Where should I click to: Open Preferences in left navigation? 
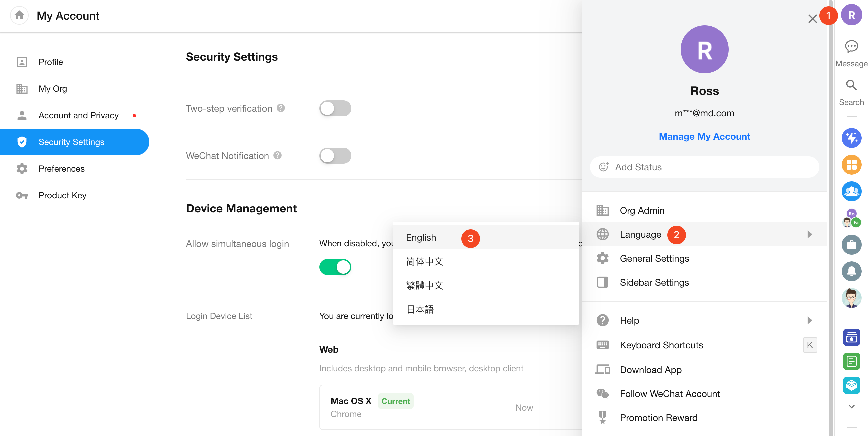[x=61, y=168]
